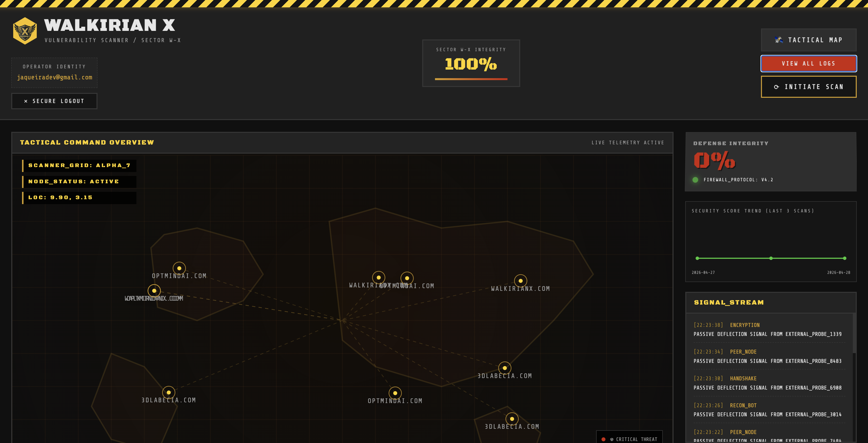Select the OPTMINDAI.COM node in the upper-left region
The image size is (868, 443).
click(x=179, y=268)
